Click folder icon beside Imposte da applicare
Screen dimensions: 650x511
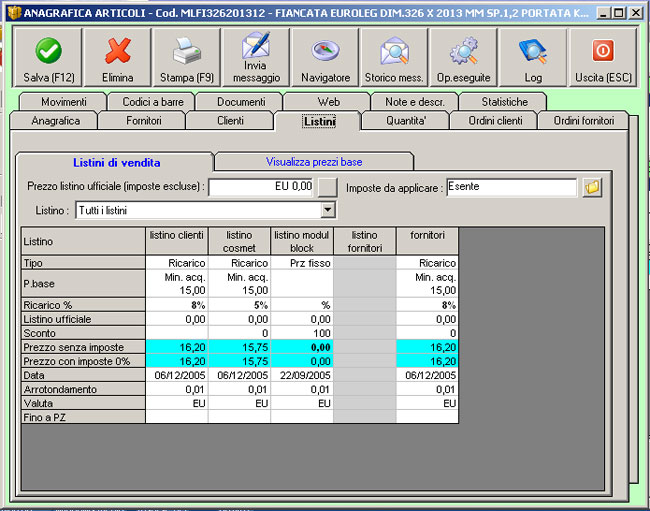point(593,187)
